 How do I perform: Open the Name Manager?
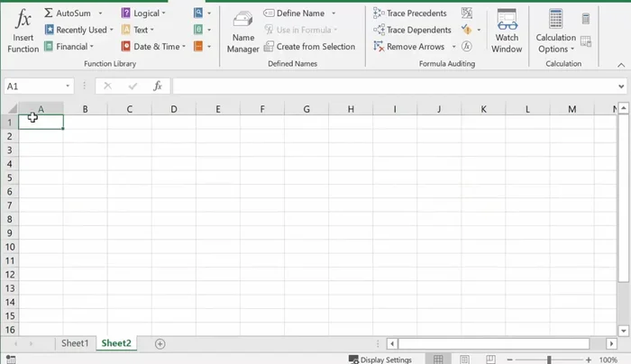pos(242,31)
